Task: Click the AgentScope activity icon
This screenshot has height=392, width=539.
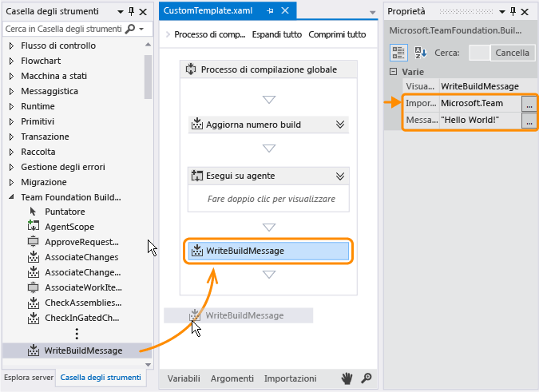Action: tap(33, 226)
